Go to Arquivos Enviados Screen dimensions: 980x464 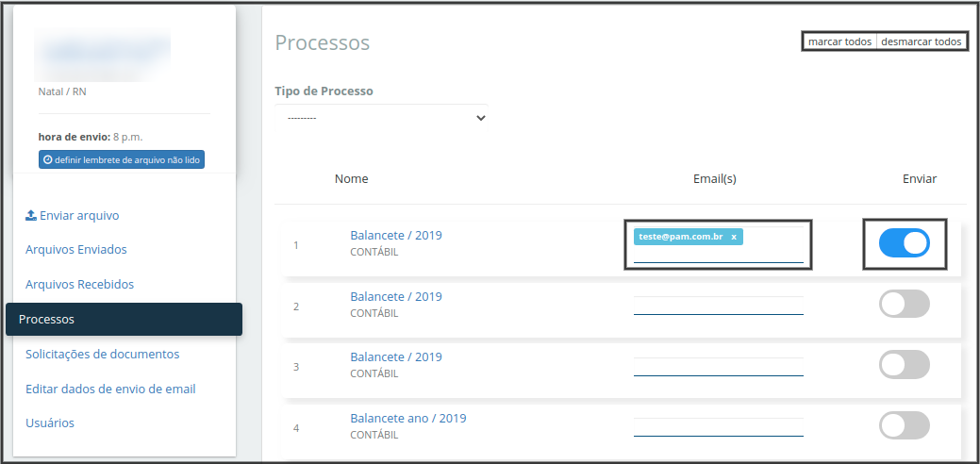tap(76, 250)
